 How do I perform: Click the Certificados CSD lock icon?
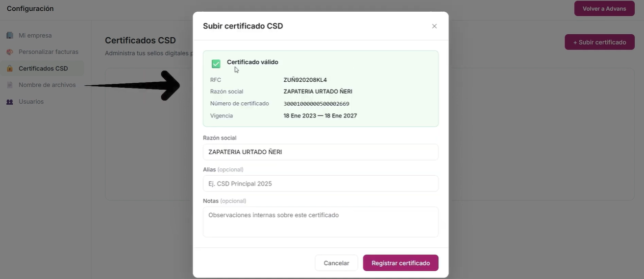click(10, 69)
